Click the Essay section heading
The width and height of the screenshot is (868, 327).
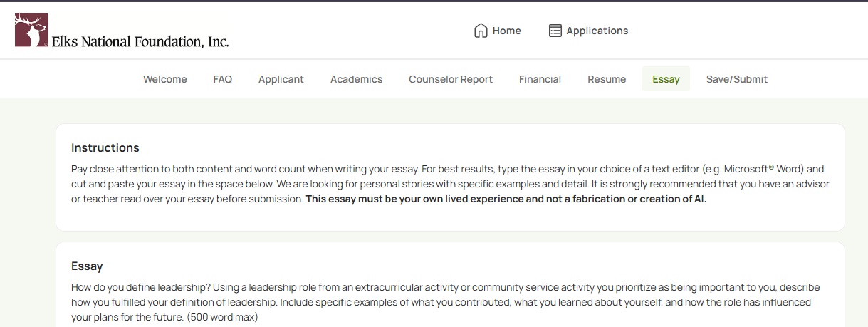click(x=87, y=266)
